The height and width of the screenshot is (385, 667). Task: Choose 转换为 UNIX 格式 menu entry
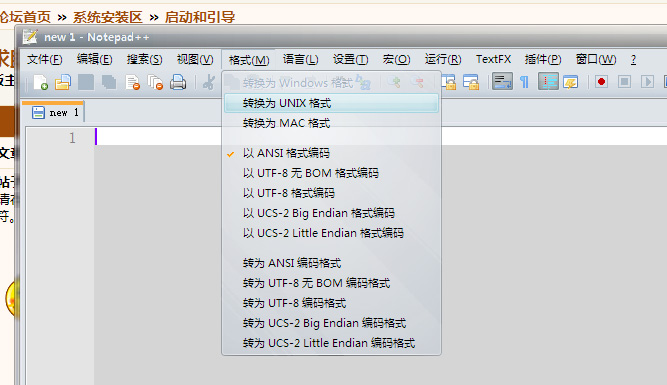(x=331, y=103)
